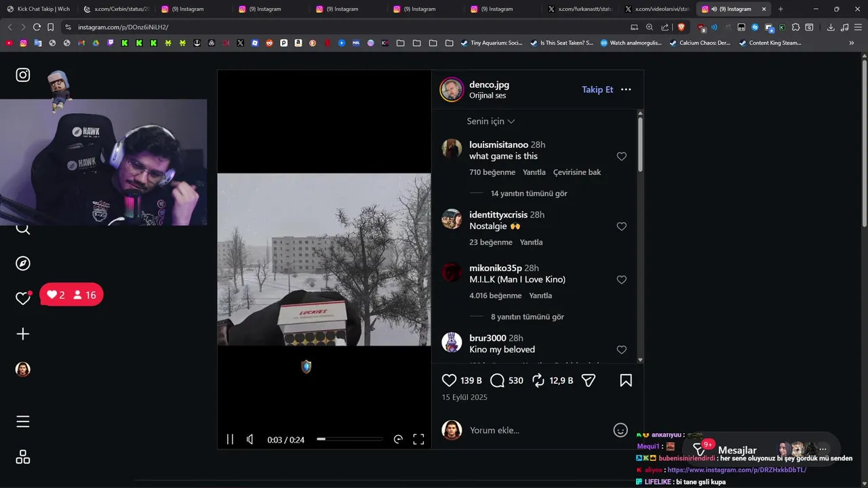Seek on the video progress bar
This screenshot has width=868, height=488.
[349, 439]
